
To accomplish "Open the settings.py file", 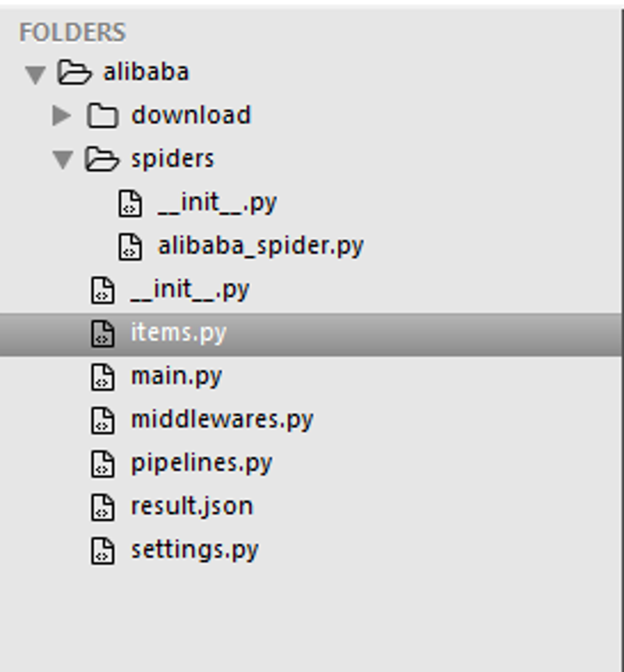I will (x=195, y=550).
